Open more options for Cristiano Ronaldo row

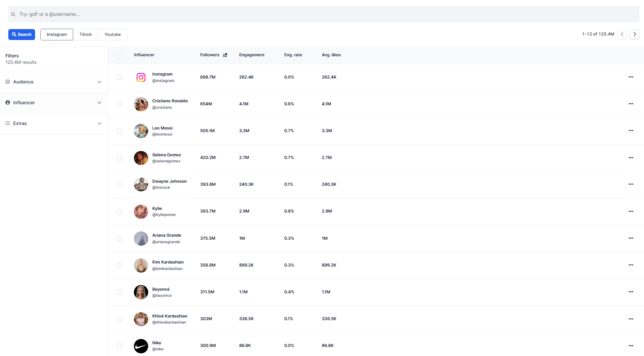point(631,104)
